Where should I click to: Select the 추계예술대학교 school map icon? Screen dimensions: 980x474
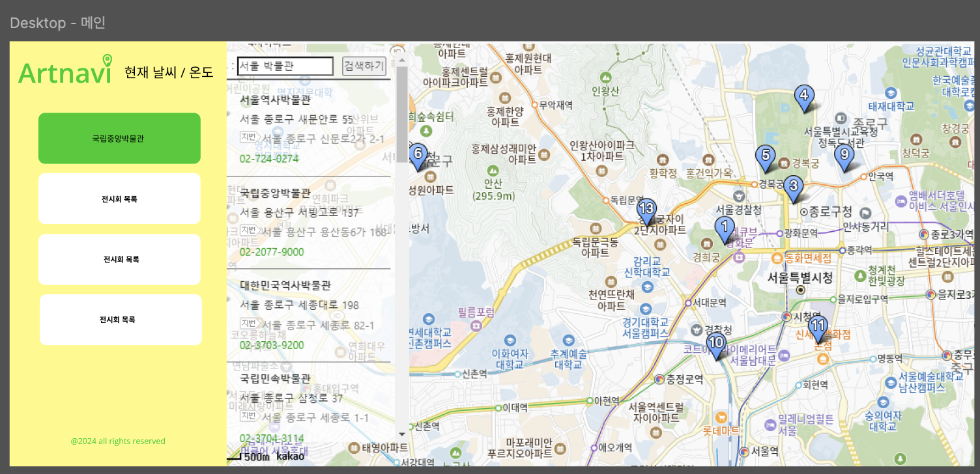tap(569, 340)
